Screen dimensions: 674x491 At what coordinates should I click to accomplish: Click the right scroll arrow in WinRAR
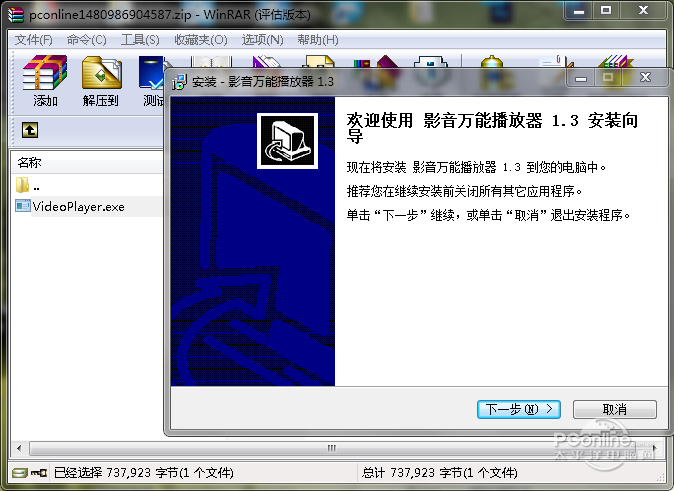tap(655, 448)
